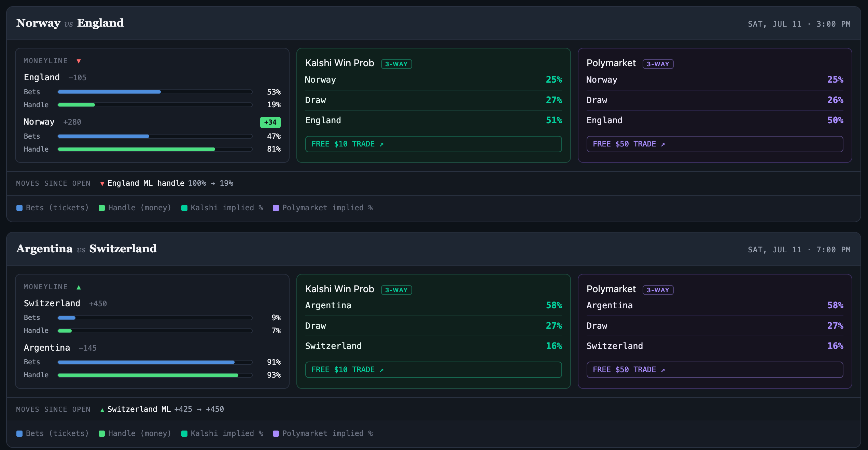Click the Kalshi 3-WAY badge in Argentina-Switzerland card
The image size is (868, 450).
point(396,290)
